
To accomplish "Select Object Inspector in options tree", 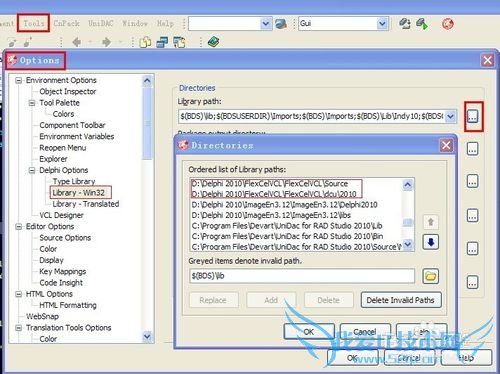I will click(x=68, y=91).
